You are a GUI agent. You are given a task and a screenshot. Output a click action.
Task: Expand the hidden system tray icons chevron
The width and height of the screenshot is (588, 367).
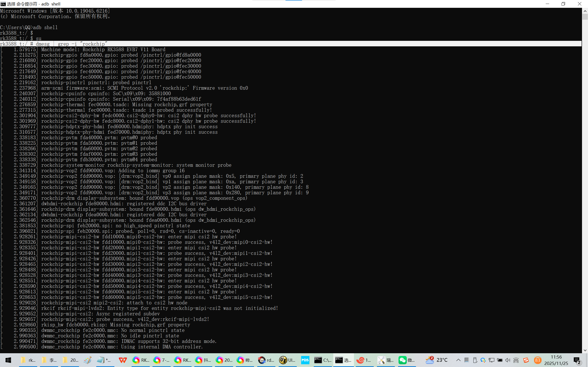tap(458, 360)
